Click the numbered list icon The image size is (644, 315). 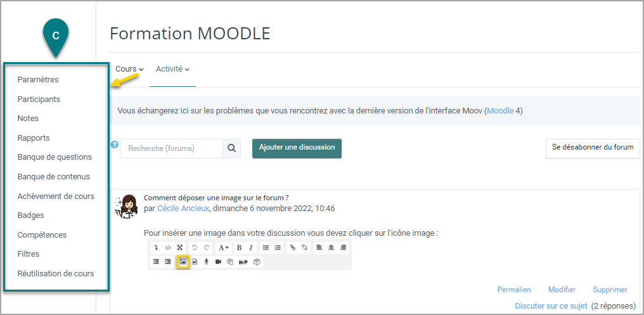point(278,248)
